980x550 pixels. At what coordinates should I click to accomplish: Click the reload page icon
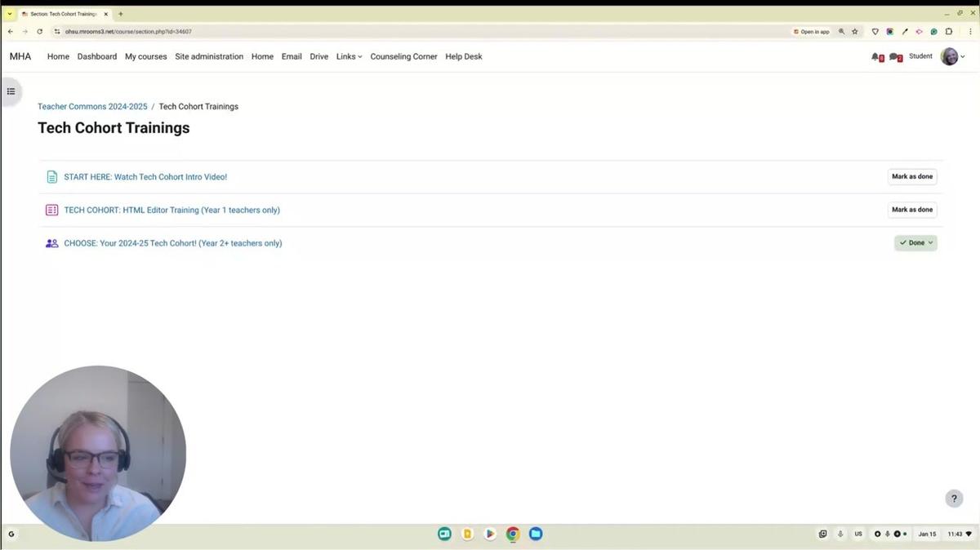click(39, 32)
